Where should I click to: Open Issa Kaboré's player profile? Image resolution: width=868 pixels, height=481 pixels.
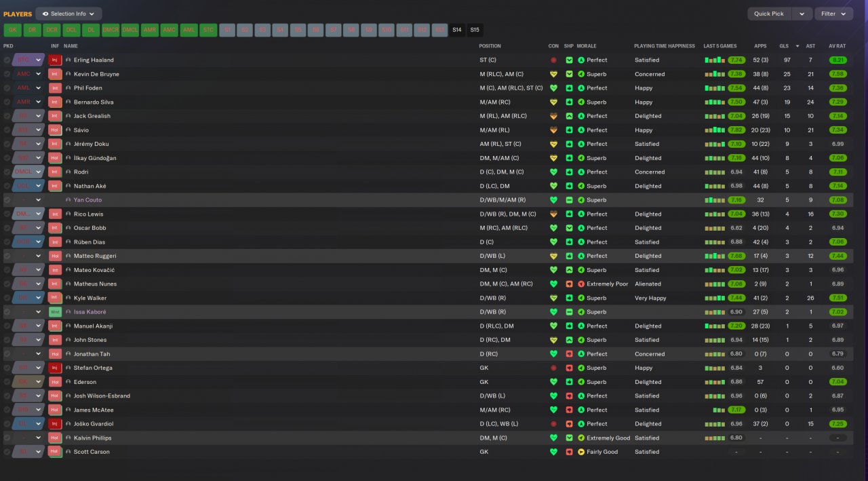pos(90,312)
